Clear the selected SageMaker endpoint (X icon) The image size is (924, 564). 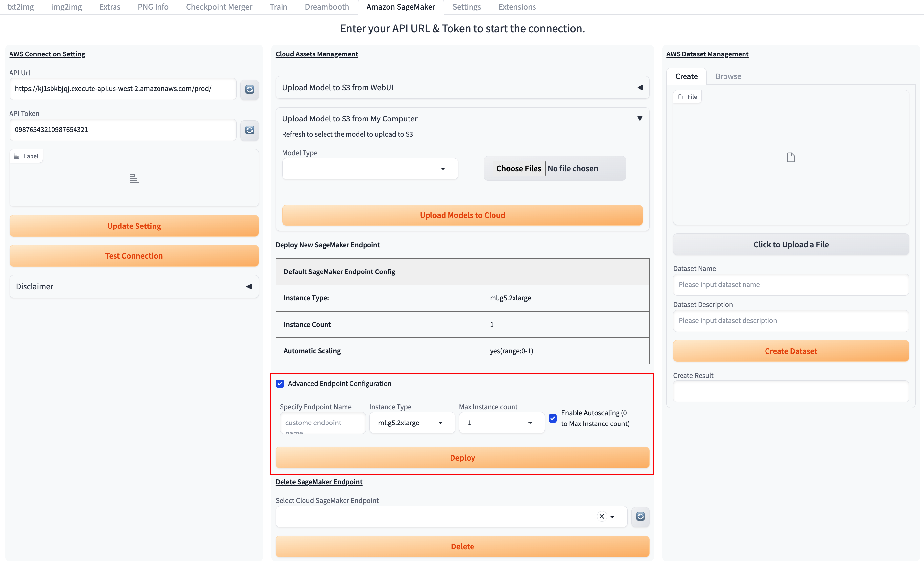coord(601,516)
